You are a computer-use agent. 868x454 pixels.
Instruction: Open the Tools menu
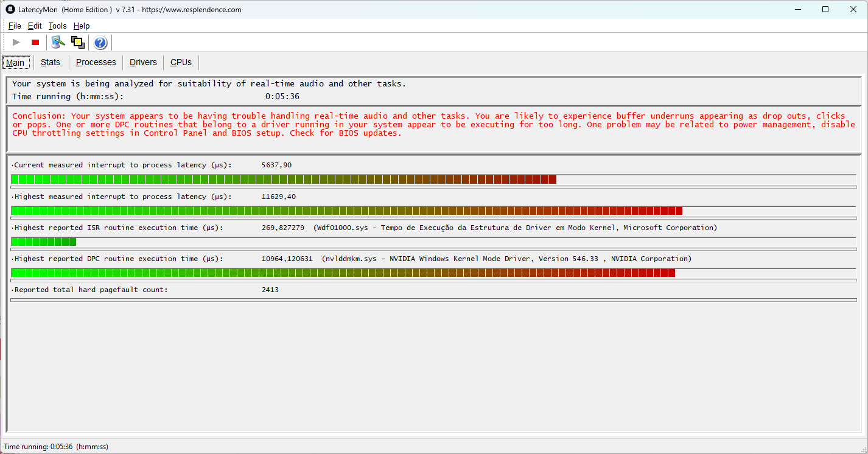pyautogui.click(x=58, y=26)
